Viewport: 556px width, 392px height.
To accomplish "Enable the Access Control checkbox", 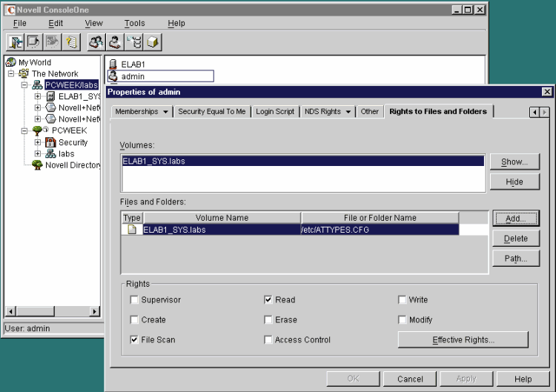I will [268, 339].
